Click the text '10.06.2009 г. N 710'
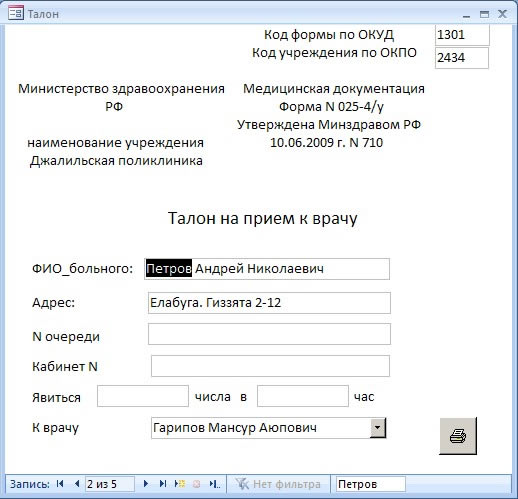The height and width of the screenshot is (499, 518). click(326, 143)
